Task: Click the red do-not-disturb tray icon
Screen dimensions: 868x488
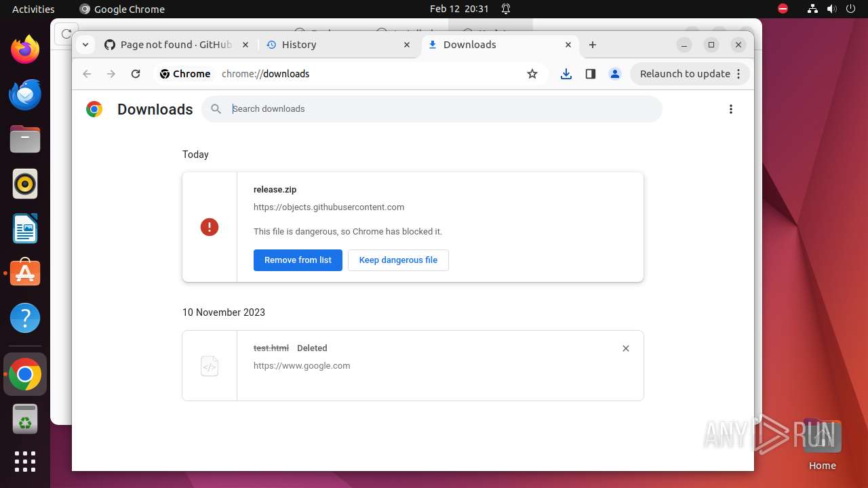Action: (x=783, y=9)
